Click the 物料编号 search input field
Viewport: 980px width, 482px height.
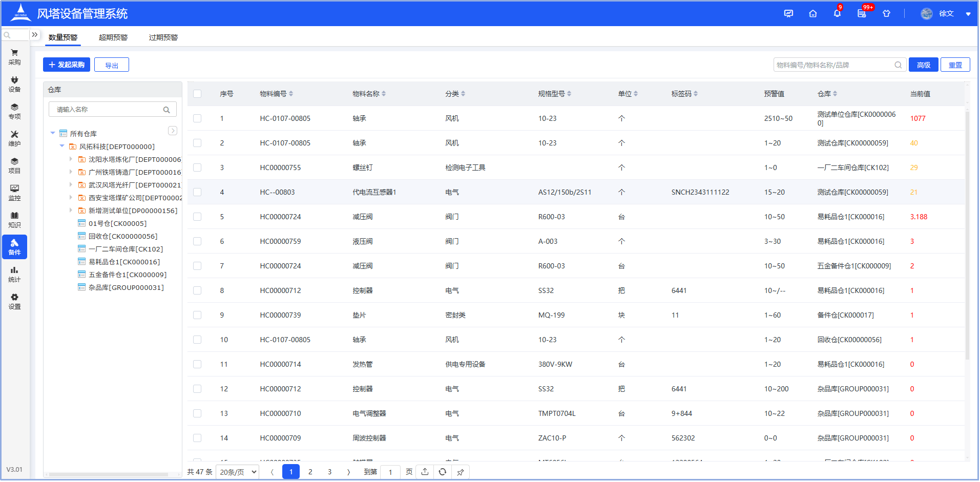coord(833,65)
